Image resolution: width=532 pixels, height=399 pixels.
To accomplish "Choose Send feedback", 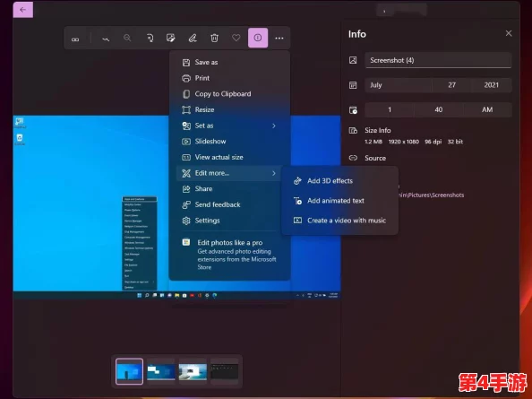I will pos(229,204).
